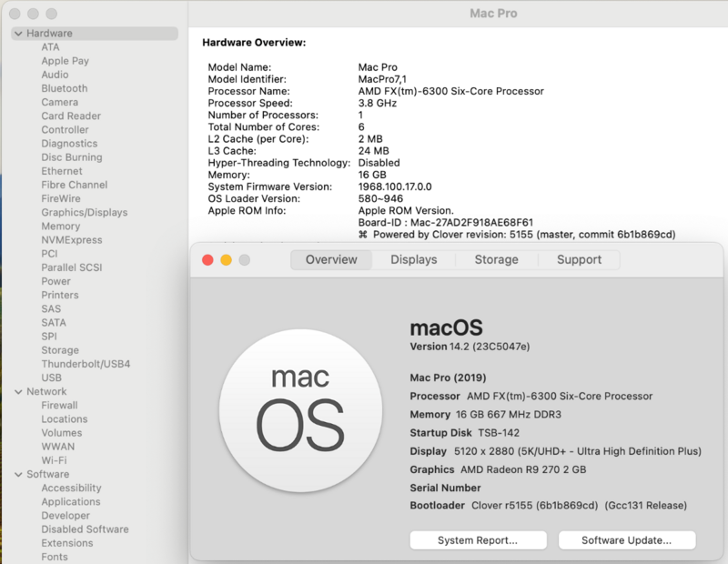Select Apple Pay in the sidebar
The width and height of the screenshot is (728, 564).
pos(65,61)
